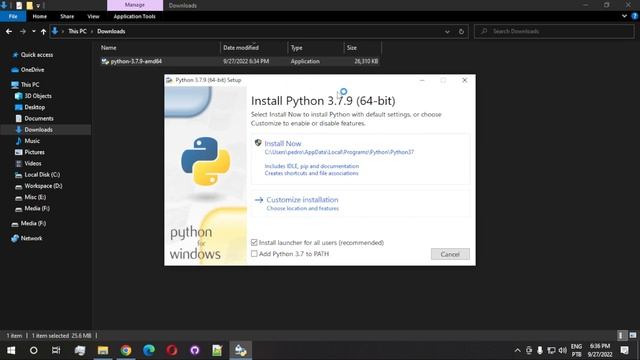Switch to large icons view layout
This screenshot has width=640, height=360.
coord(633,336)
